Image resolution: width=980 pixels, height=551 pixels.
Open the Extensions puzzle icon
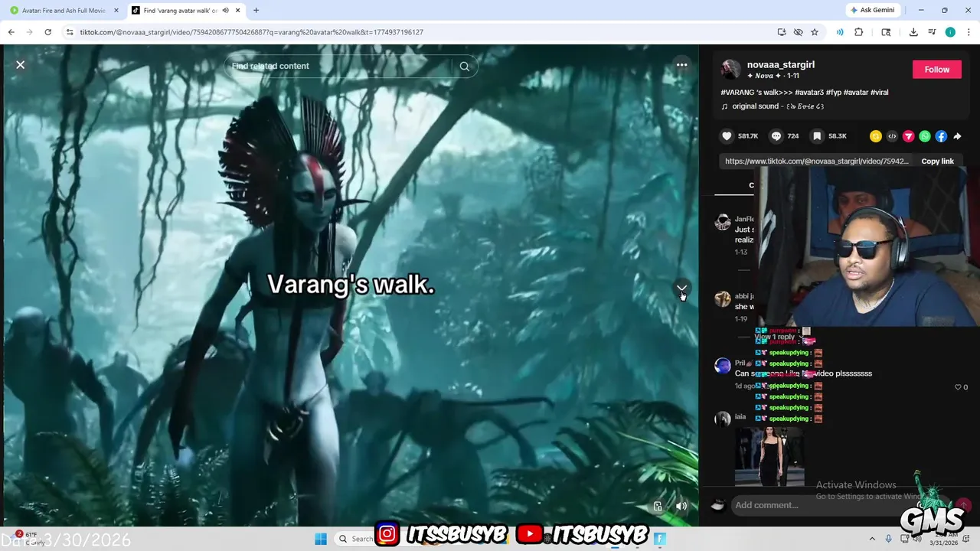click(x=858, y=32)
